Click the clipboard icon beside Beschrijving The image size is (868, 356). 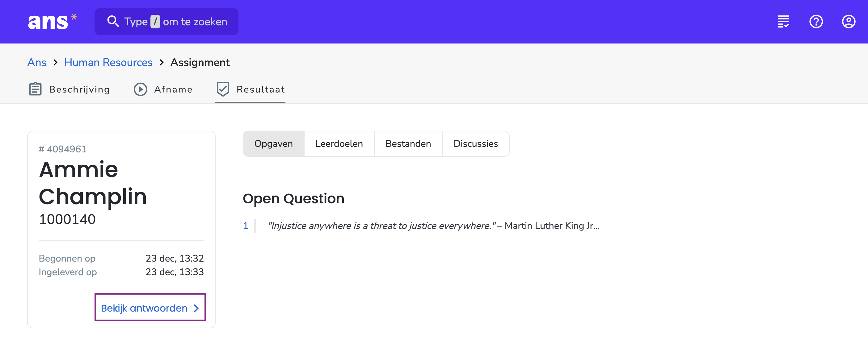[x=36, y=89]
